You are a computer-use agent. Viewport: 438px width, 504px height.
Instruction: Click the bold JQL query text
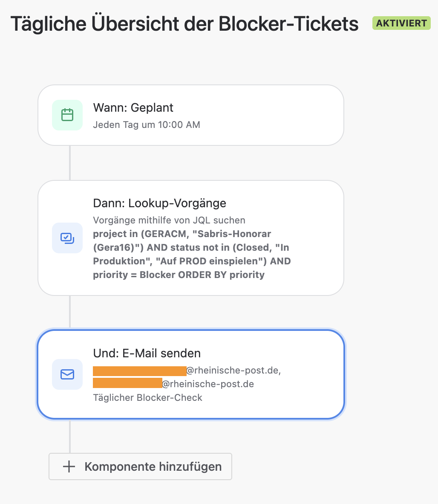[192, 254]
